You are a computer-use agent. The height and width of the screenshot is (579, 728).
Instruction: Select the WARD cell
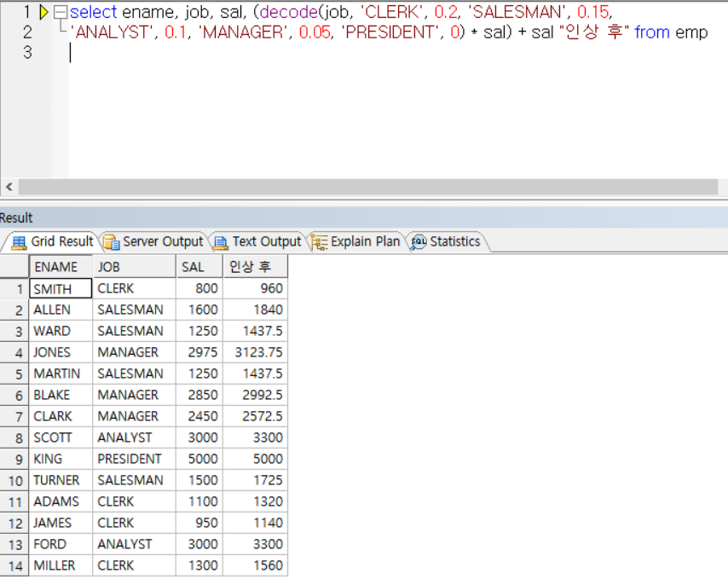(61, 331)
